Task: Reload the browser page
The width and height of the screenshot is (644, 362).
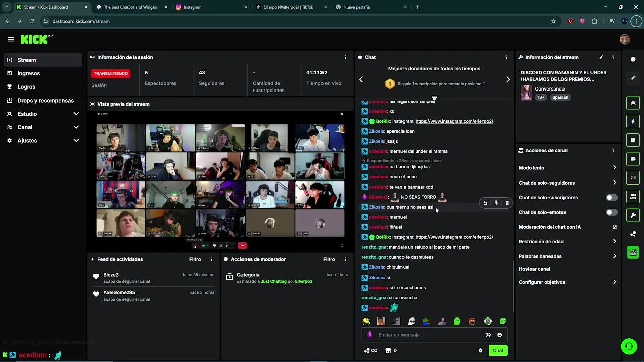Action: [31, 21]
